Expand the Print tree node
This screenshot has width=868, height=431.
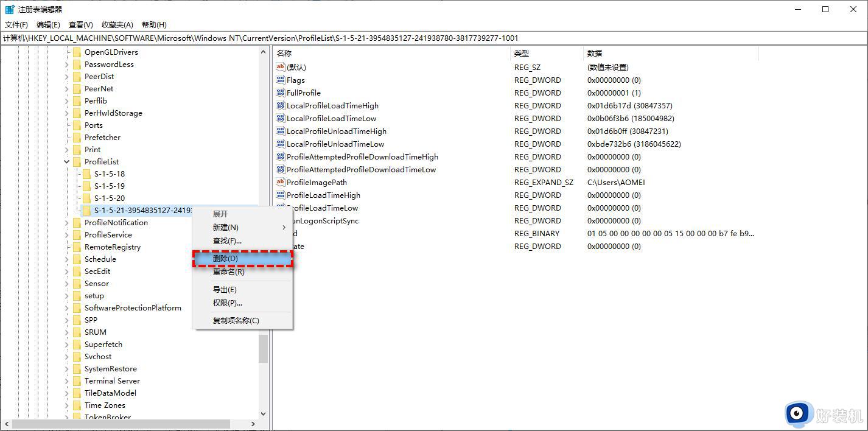tap(67, 150)
